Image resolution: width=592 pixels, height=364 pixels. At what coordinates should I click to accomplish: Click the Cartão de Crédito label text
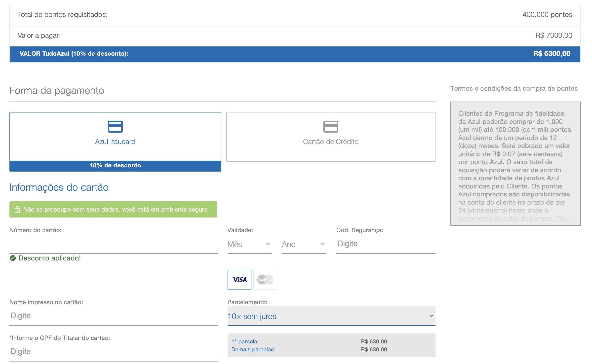pyautogui.click(x=331, y=142)
